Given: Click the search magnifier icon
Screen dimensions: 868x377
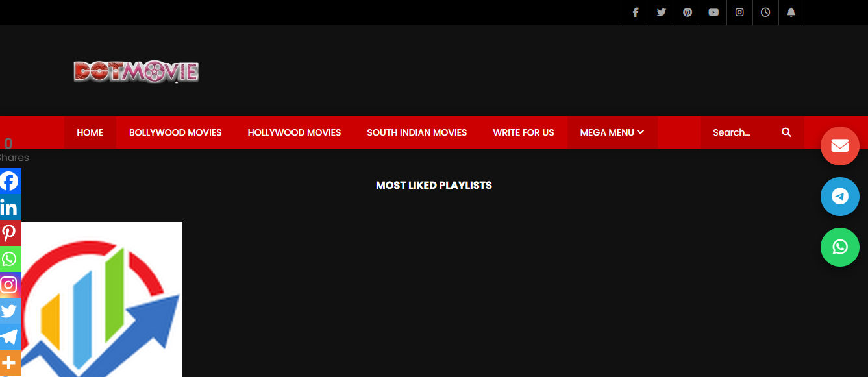Looking at the screenshot, I should coord(786,132).
